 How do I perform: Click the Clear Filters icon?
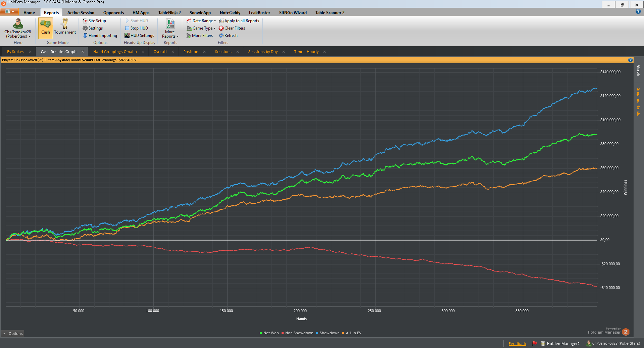tap(221, 28)
